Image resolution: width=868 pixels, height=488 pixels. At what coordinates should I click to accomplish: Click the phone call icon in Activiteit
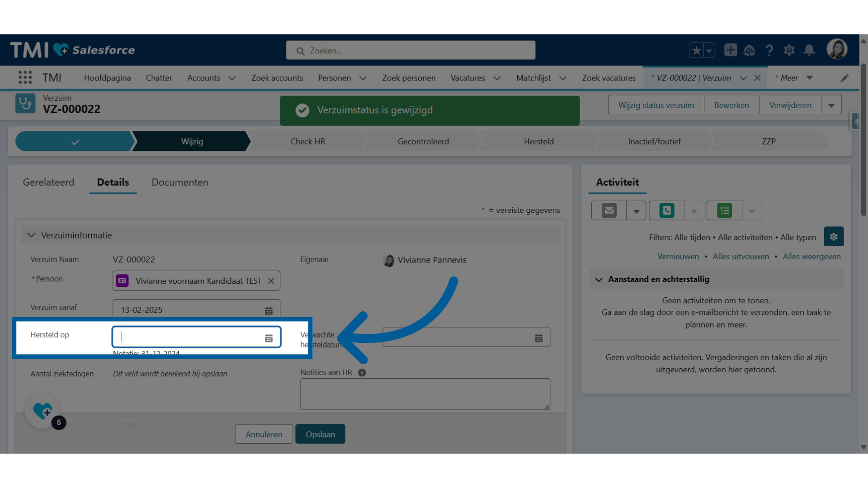click(666, 210)
